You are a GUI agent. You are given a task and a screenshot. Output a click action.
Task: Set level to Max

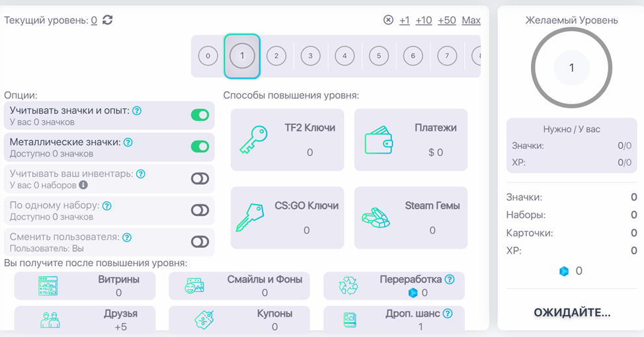tap(471, 20)
